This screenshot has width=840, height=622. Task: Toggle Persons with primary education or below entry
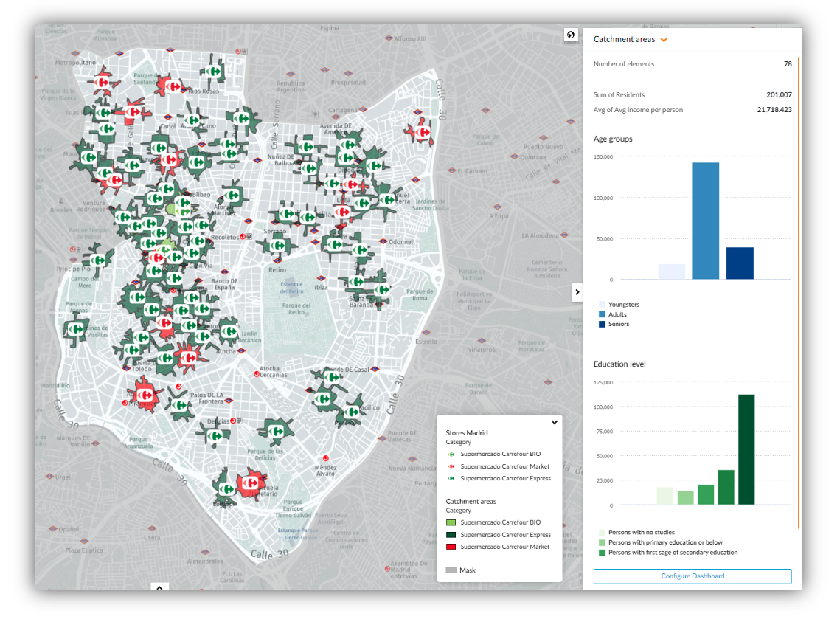click(x=661, y=543)
